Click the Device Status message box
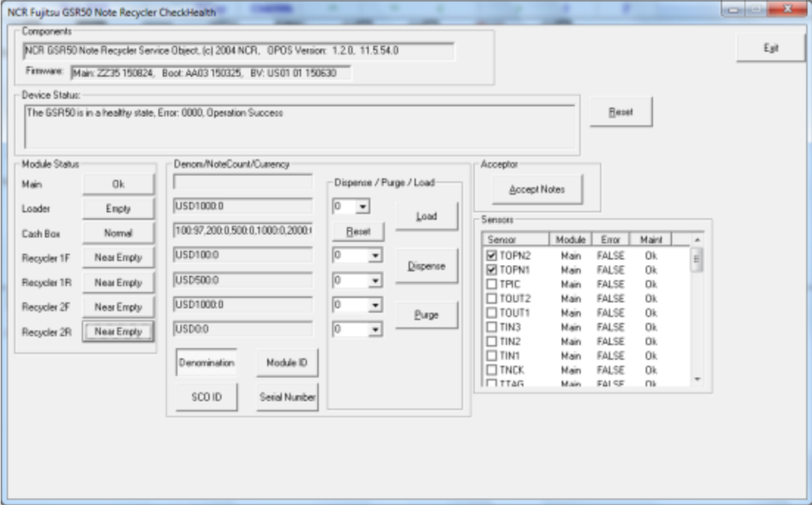Image resolution: width=812 pixels, height=505 pixels. (x=299, y=127)
